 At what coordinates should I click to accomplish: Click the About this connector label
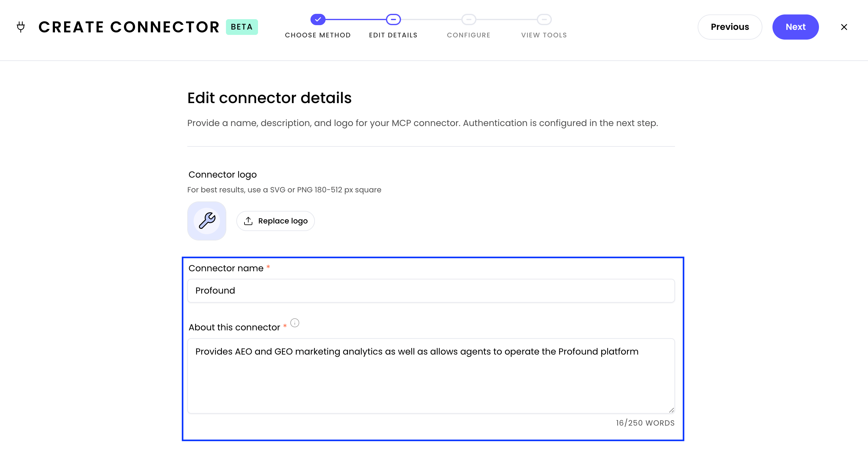coord(234,327)
